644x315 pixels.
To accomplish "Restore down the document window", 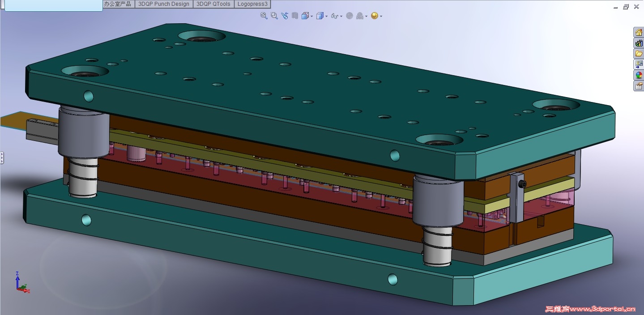I will point(626,7).
